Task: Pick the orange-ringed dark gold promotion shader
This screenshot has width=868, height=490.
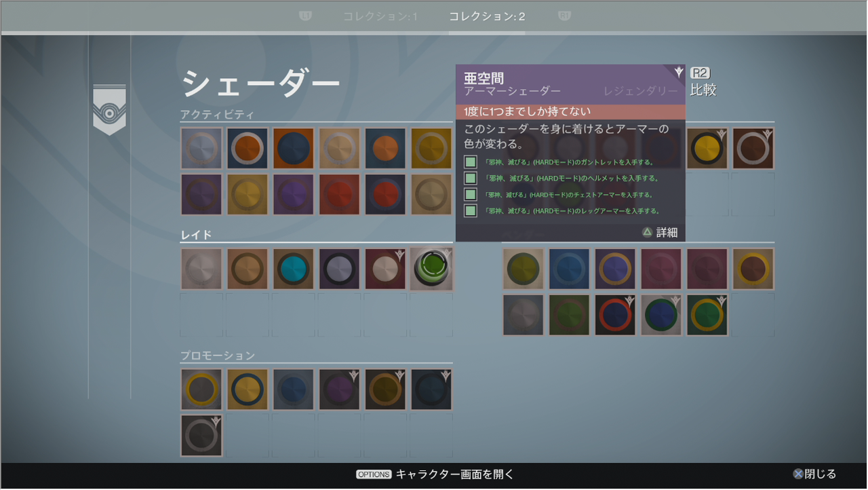Action: [x=386, y=390]
